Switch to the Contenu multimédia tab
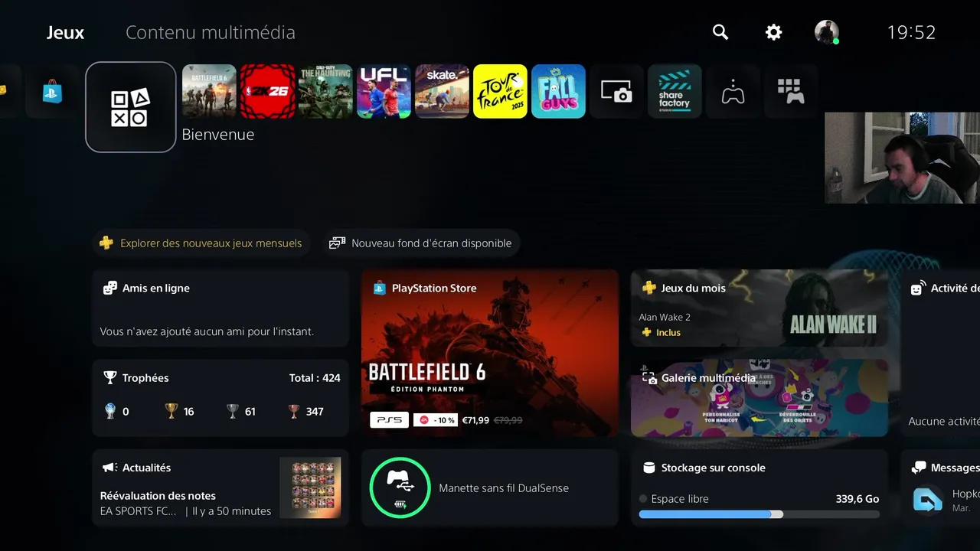The height and width of the screenshot is (551, 980). (211, 33)
